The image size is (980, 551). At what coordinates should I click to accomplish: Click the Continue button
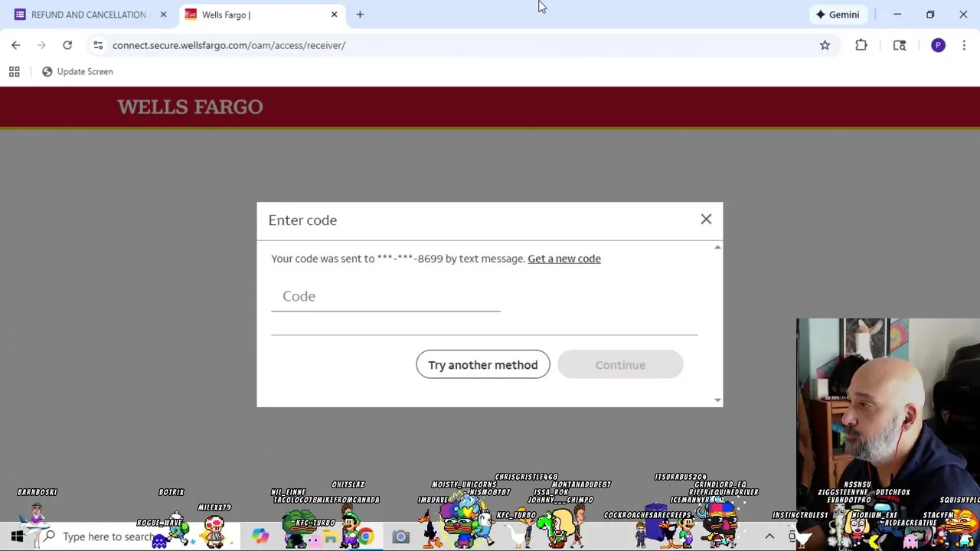point(620,365)
